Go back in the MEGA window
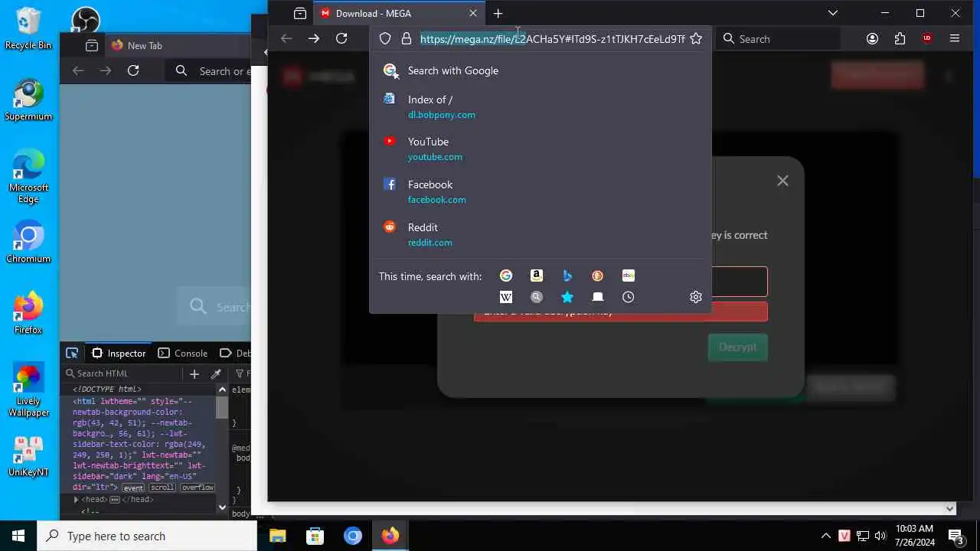This screenshot has height=551, width=980. click(286, 38)
